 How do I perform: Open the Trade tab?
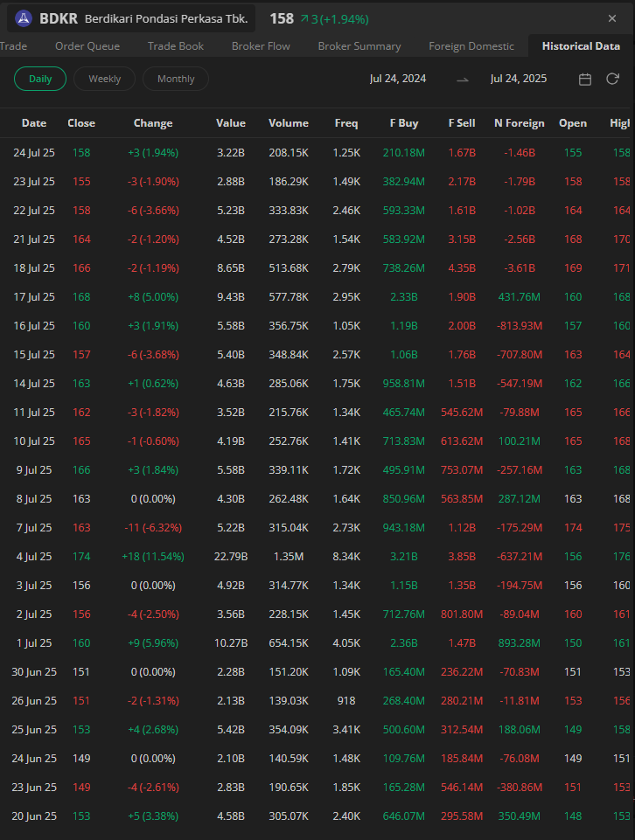(13, 46)
